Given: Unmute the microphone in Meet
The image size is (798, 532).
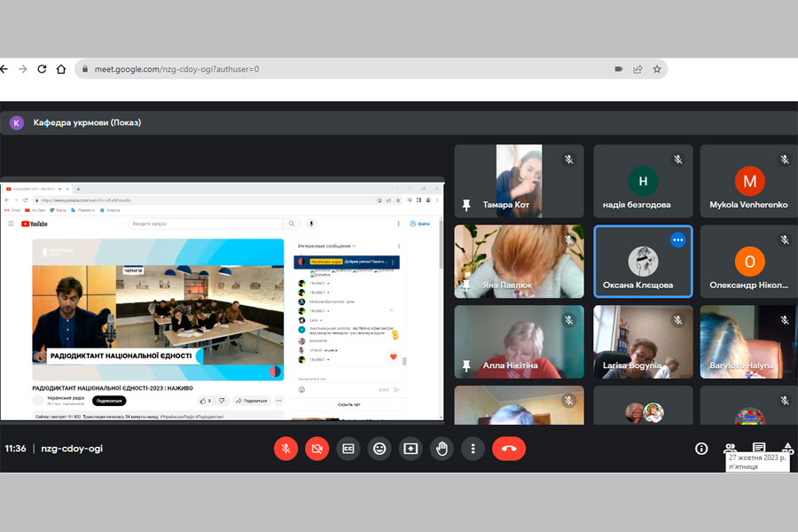Looking at the screenshot, I should click(x=286, y=449).
